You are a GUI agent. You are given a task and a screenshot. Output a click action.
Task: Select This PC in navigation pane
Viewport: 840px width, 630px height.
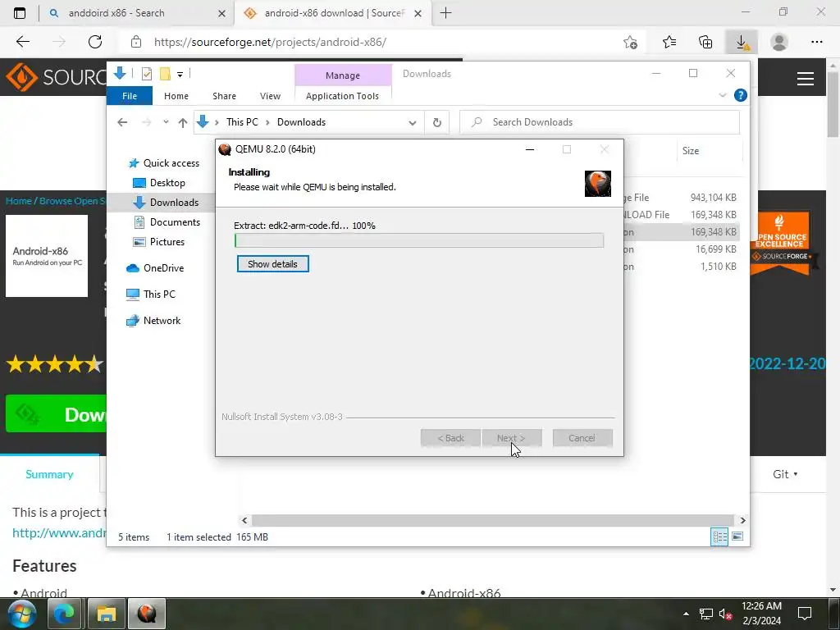(x=159, y=294)
